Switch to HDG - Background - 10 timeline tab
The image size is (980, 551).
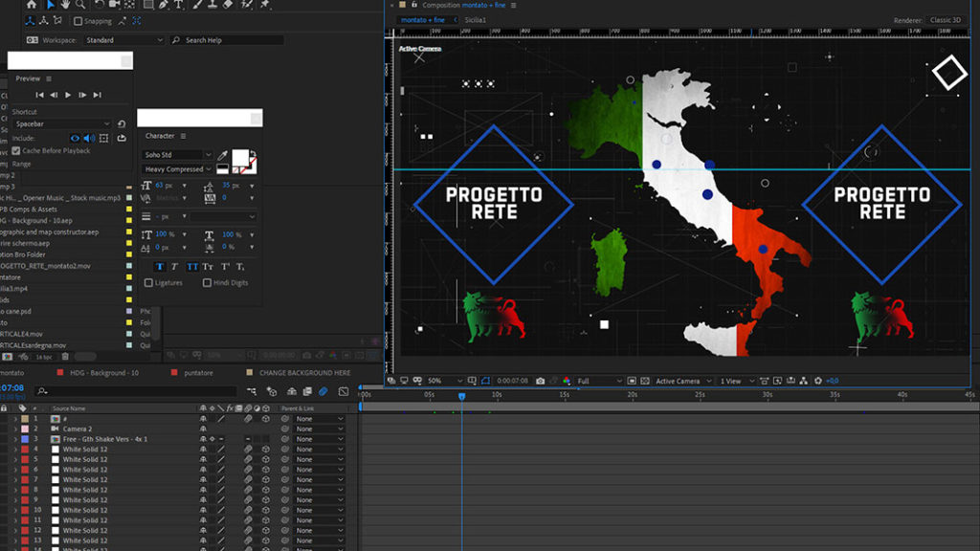pyautogui.click(x=103, y=373)
